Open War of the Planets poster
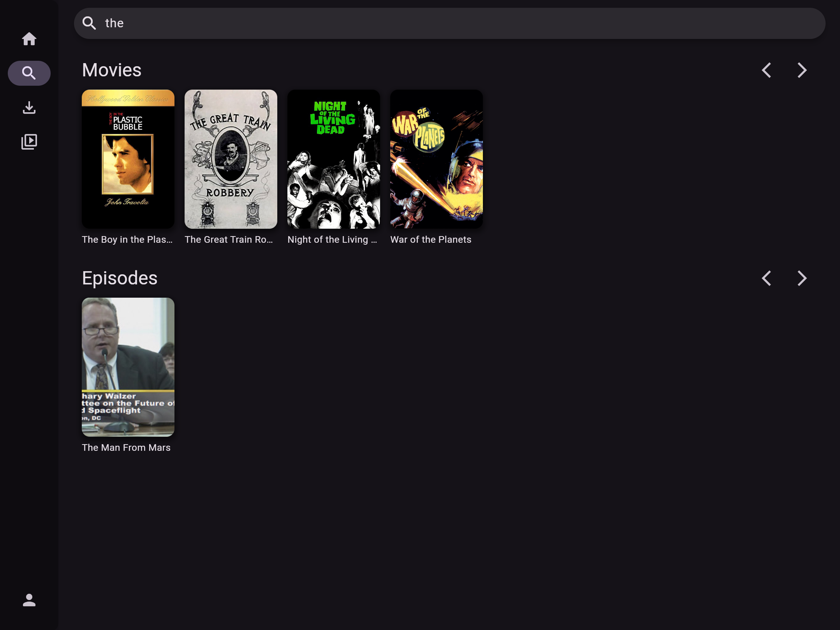 [x=436, y=159]
